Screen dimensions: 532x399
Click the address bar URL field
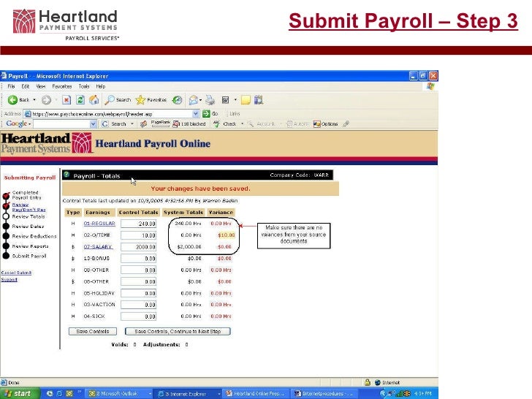112,114
